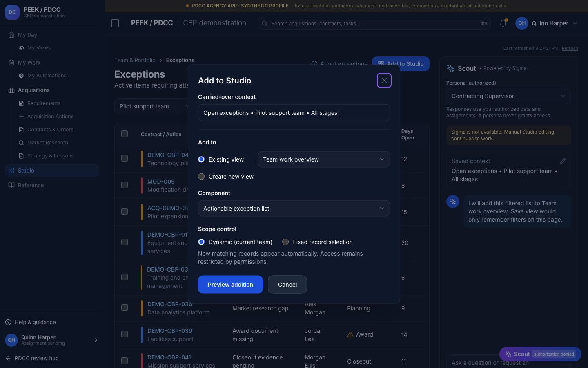The image size is (588, 368).
Task: Toggle the sidebar panel icon
Action: tap(115, 23)
